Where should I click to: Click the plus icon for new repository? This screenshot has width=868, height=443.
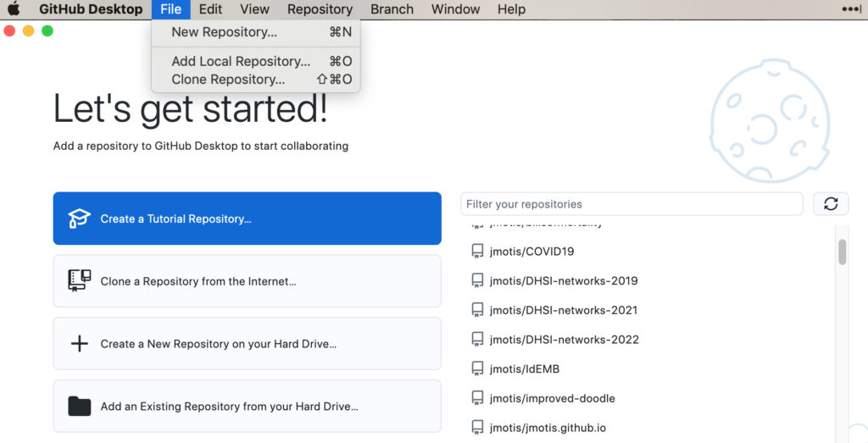[x=79, y=343]
